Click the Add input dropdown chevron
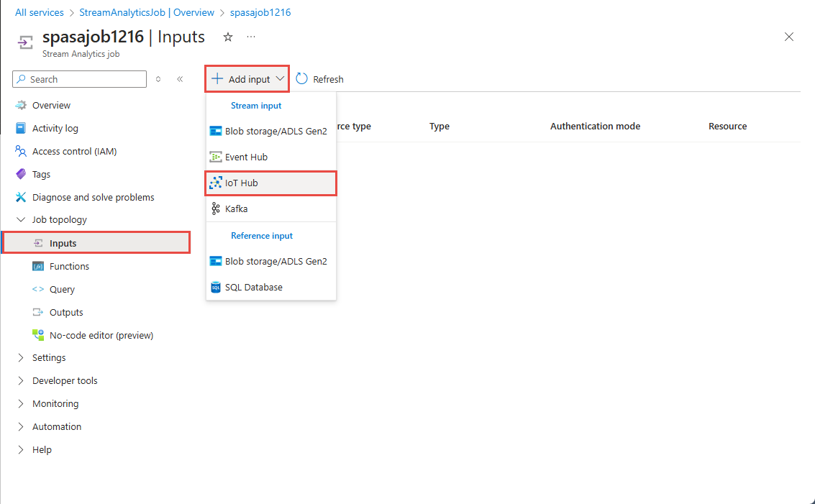Image resolution: width=815 pixels, height=504 pixels. tap(280, 79)
